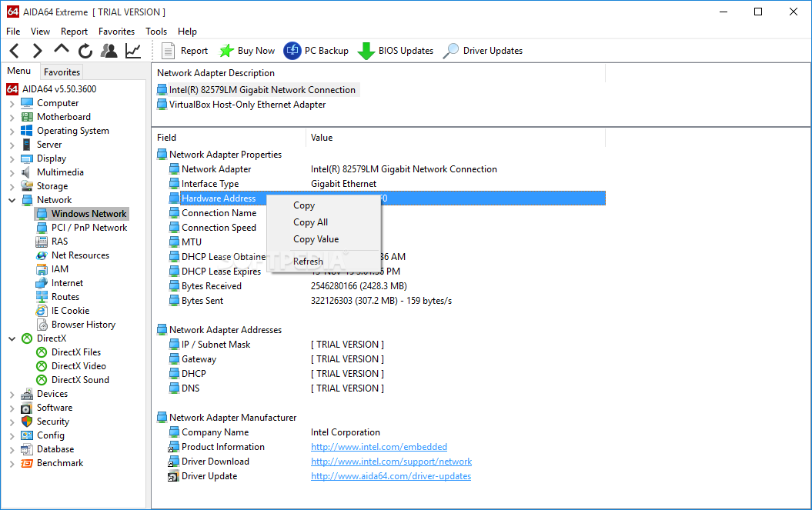This screenshot has height=510, width=812.
Task: Click the Up level arrow icon
Action: [x=62, y=49]
